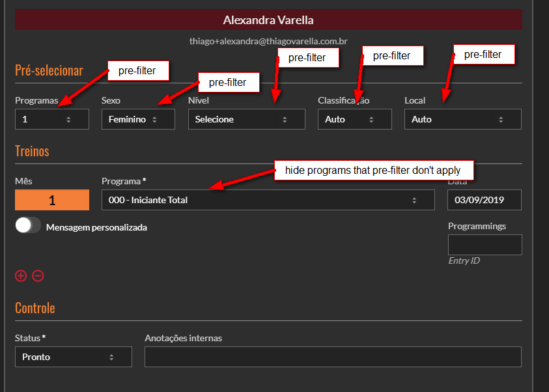The image size is (549, 392).
Task: Click the "hide programs" annotation callout
Action: (373, 171)
